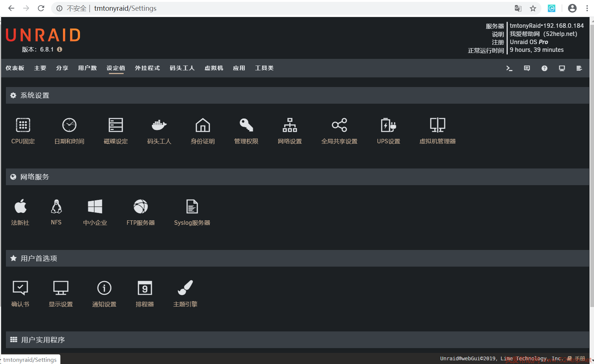Open 网络设置 network icon
594x364 pixels.
pos(290,125)
